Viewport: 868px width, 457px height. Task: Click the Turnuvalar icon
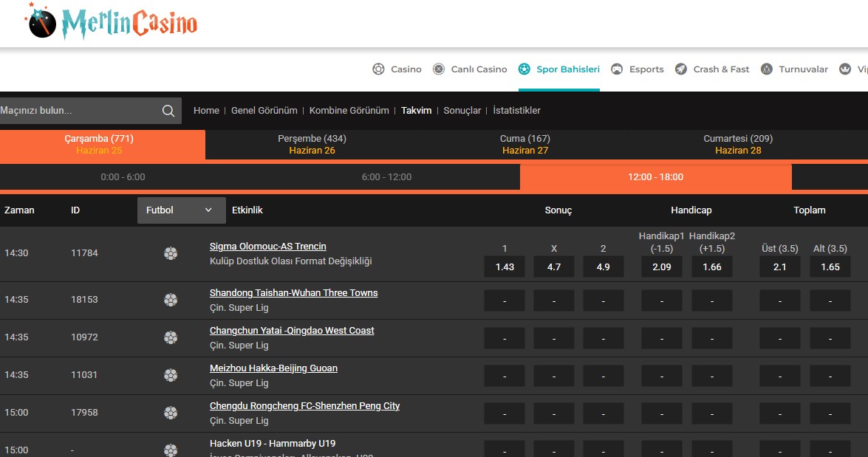767,69
